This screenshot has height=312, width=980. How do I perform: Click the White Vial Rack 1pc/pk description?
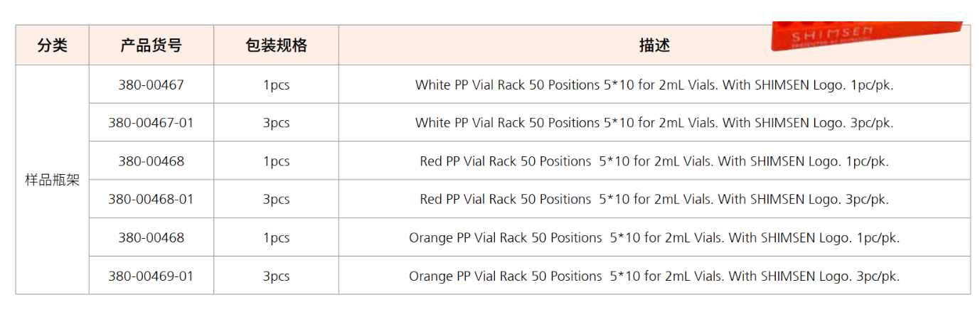pos(654,85)
